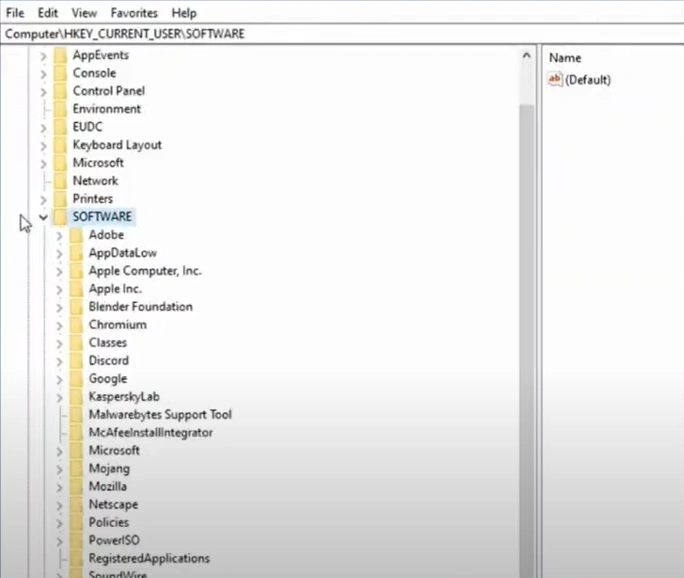Expand the Mozilla subkey
The height and width of the screenshot is (578, 684).
tap(59, 487)
